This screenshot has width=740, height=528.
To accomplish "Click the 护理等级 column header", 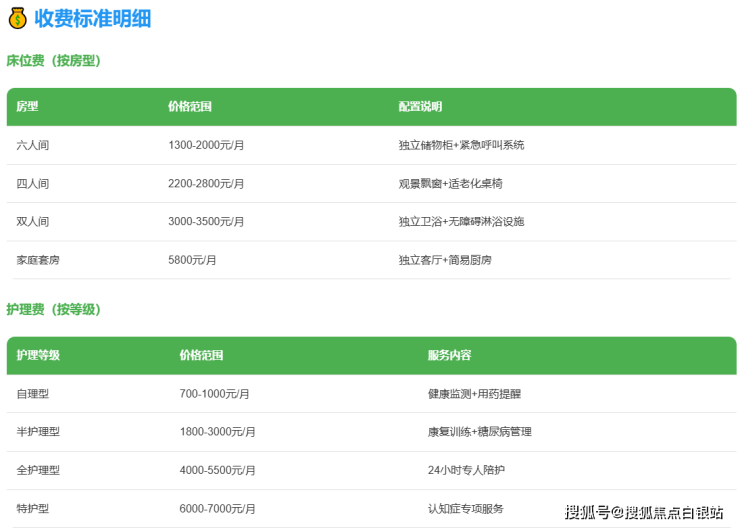I will 38,356.
